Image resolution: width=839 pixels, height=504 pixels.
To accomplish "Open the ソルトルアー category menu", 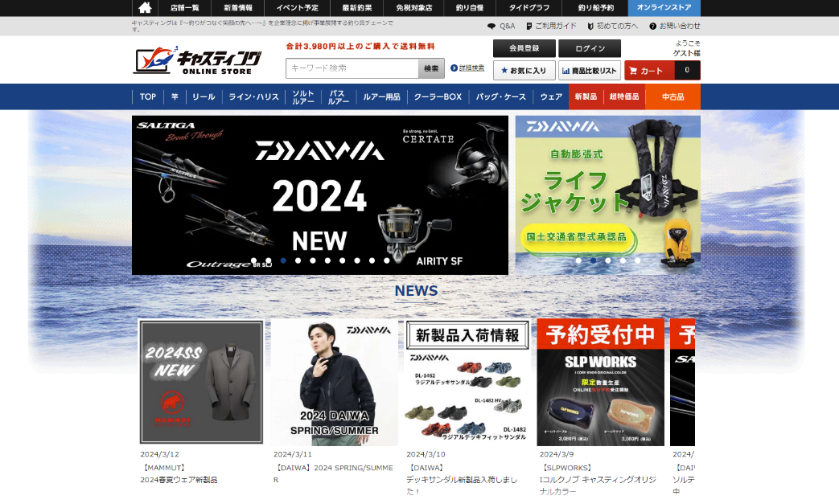I will [303, 96].
